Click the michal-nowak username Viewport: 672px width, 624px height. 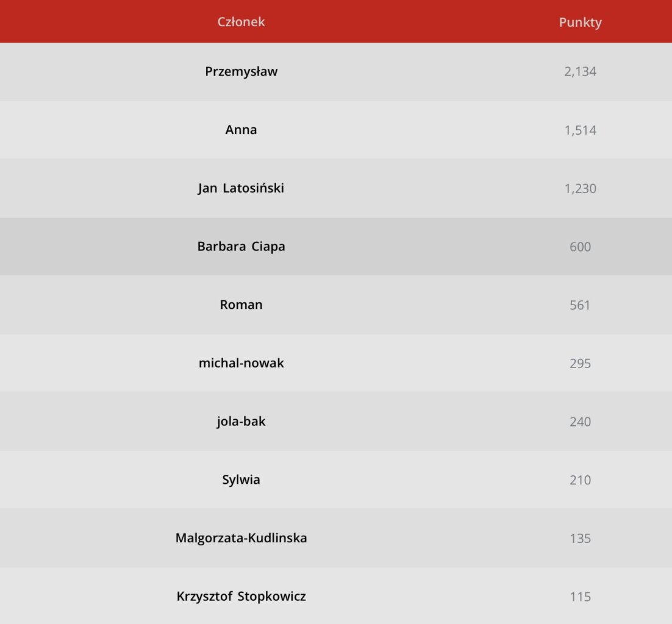point(241,363)
